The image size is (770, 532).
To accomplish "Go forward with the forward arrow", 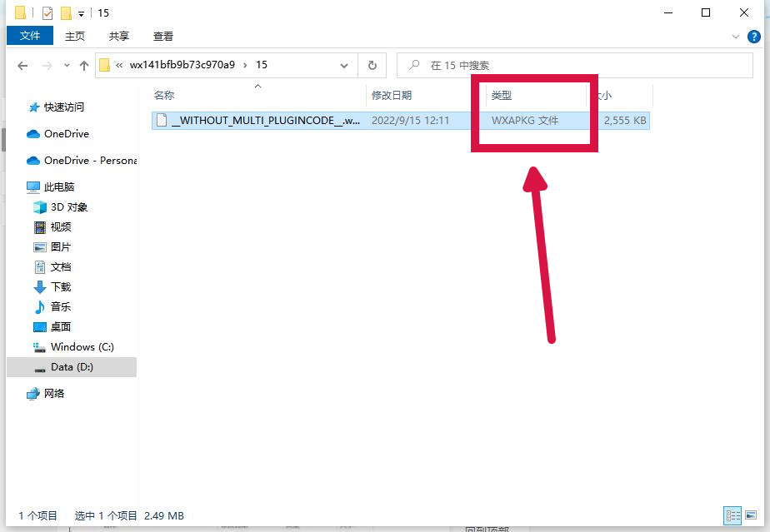I will 47,65.
